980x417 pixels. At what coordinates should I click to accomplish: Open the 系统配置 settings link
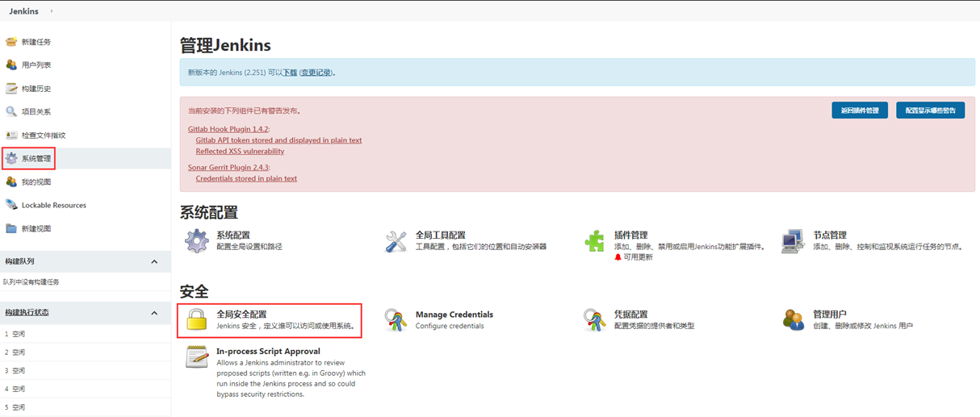(x=233, y=236)
